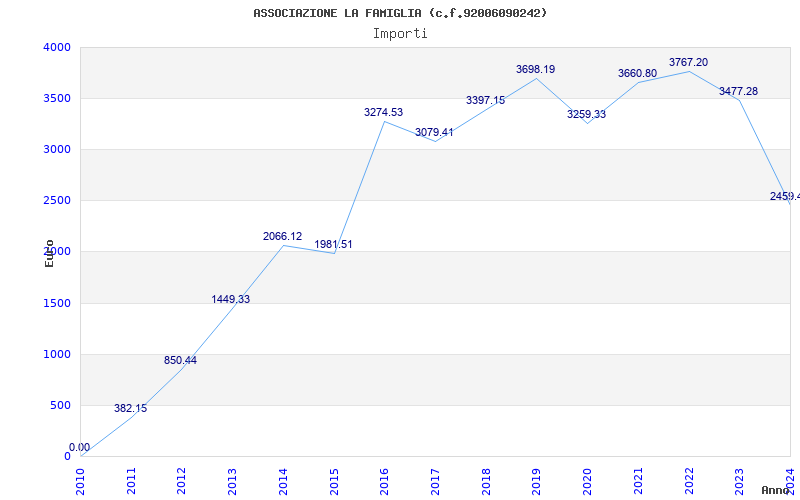800x500 pixels.
Task: Click the 2022 x-axis year label
Action: click(689, 481)
